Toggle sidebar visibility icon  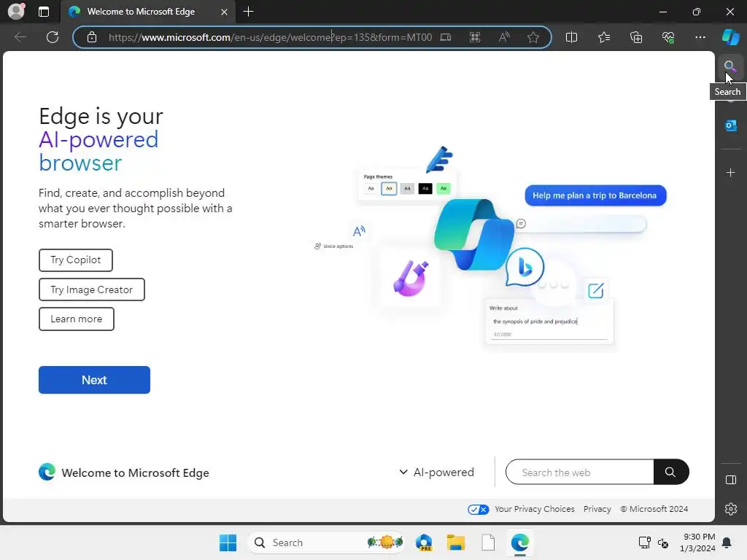(x=730, y=480)
